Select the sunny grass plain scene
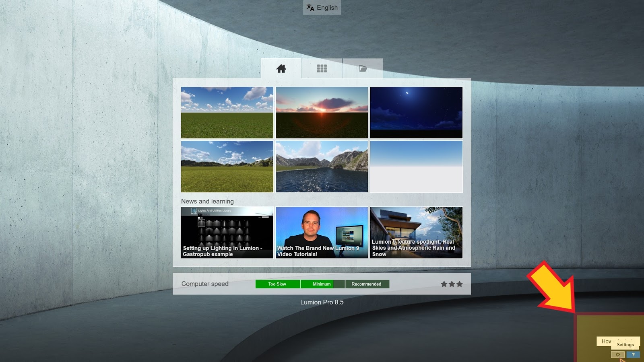The width and height of the screenshot is (644, 362). pos(227,113)
